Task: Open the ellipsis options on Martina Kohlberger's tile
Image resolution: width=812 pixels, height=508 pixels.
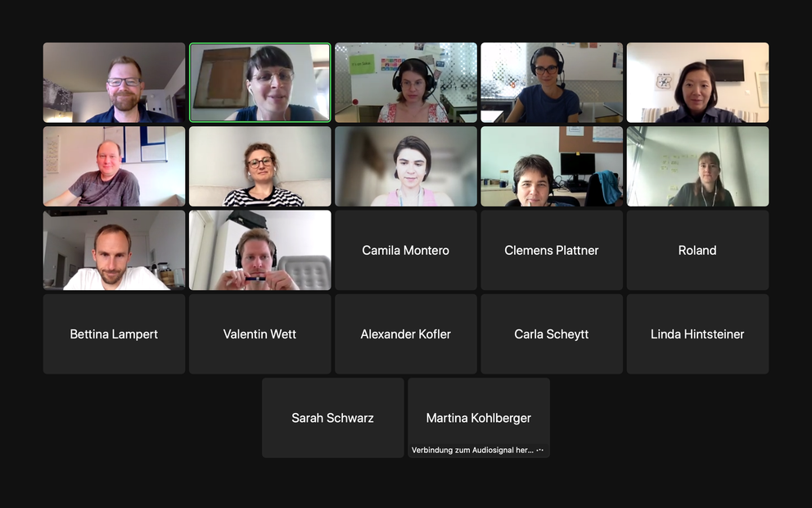Action: [x=540, y=450]
